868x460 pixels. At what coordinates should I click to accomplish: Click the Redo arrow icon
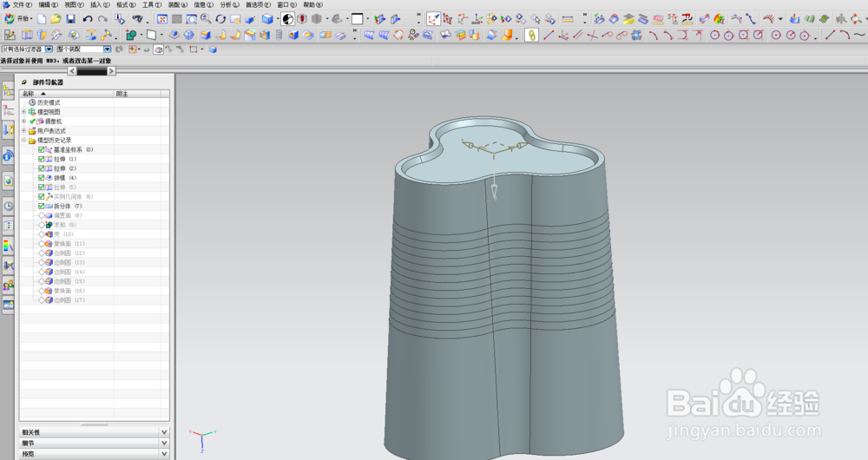pyautogui.click(x=102, y=19)
